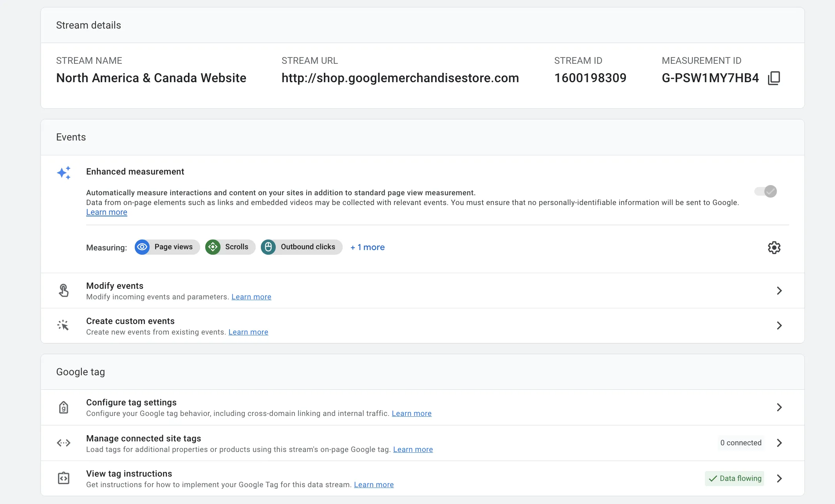Click the Create custom events cursor icon

pyautogui.click(x=63, y=325)
